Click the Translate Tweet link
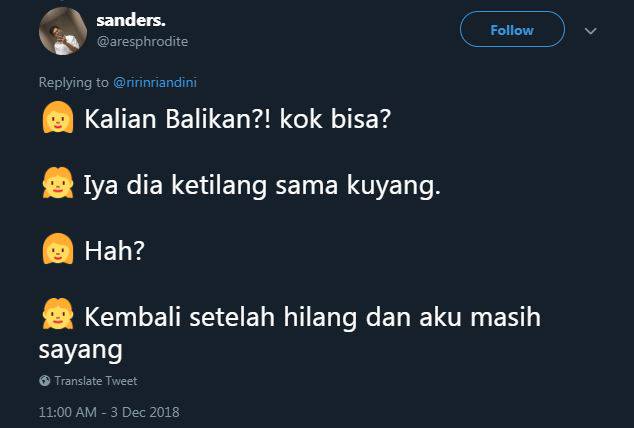Image resolution: width=634 pixels, height=428 pixels. click(x=96, y=381)
